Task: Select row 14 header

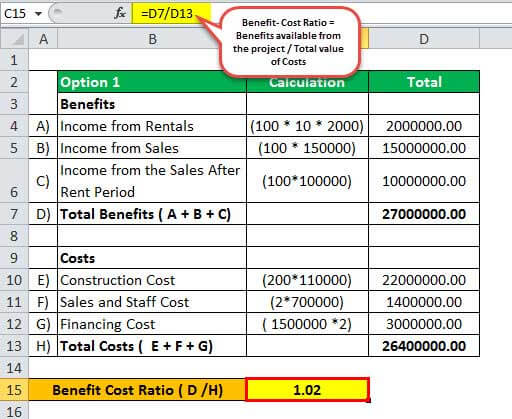Action: 14,368
